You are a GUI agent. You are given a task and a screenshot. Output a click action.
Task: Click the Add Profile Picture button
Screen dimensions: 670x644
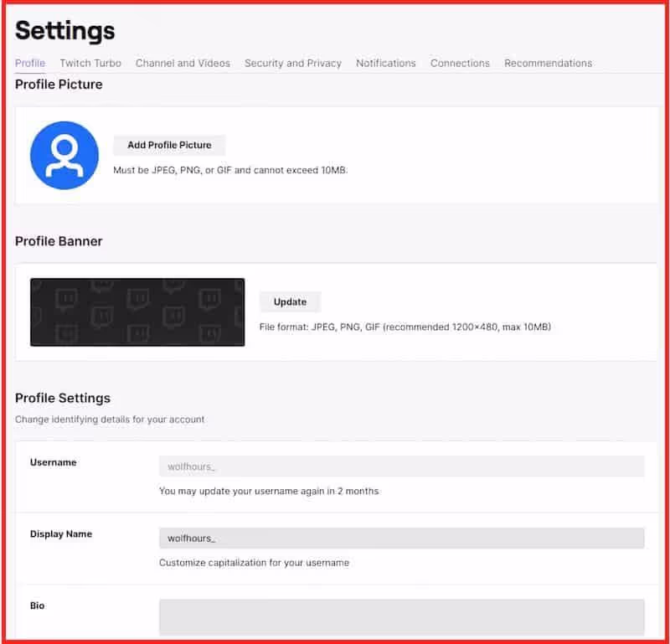coord(169,145)
